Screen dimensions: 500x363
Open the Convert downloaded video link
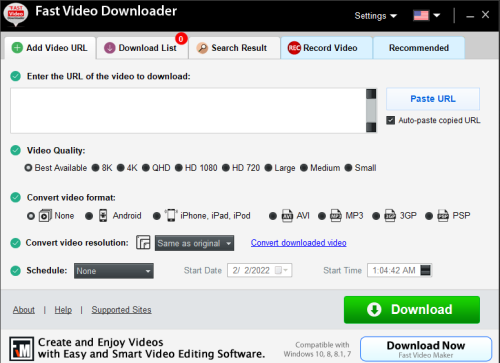point(298,243)
